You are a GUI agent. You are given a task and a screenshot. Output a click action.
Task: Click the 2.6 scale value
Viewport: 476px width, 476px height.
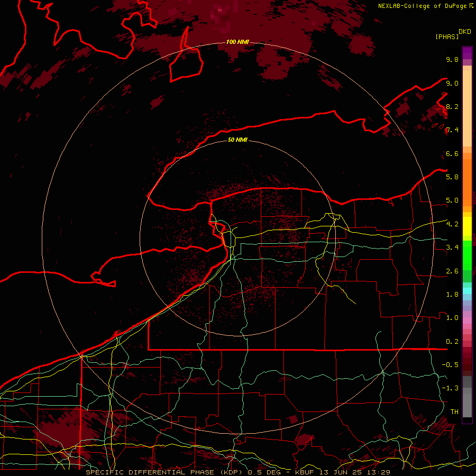452,271
